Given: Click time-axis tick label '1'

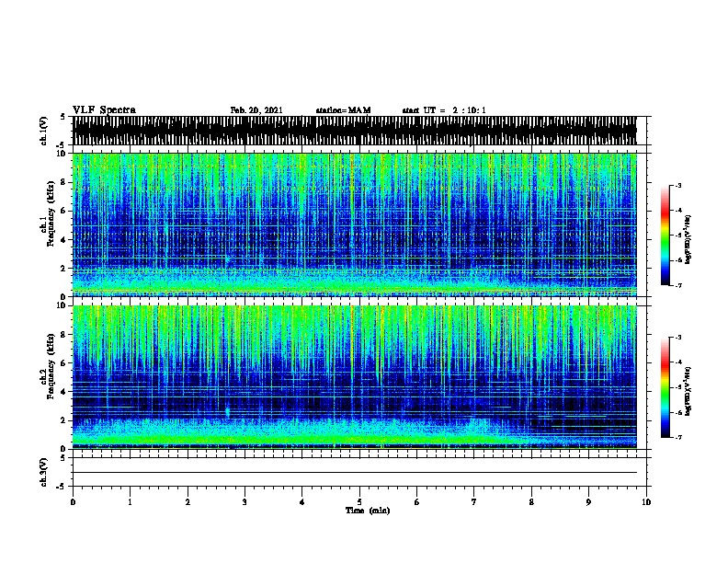Looking at the screenshot, I should [130, 502].
